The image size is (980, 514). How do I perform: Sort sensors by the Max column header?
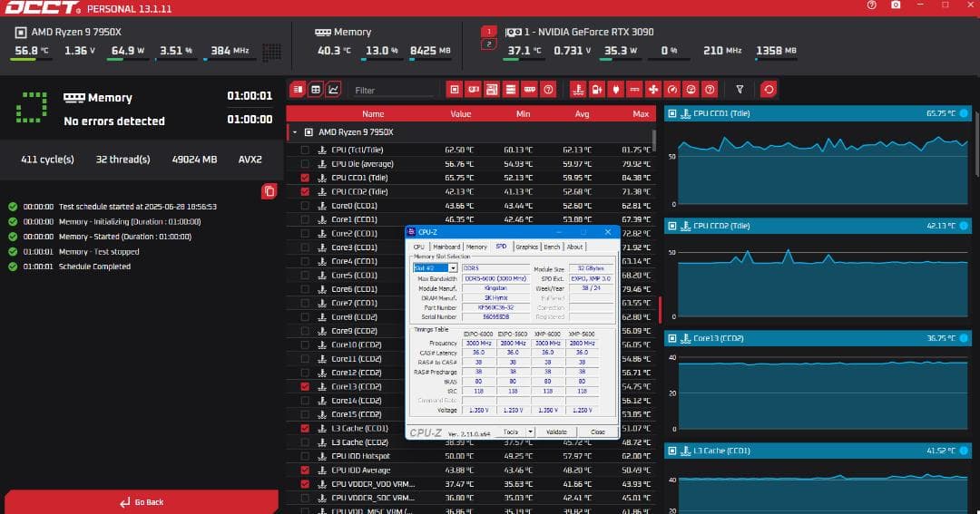click(x=641, y=113)
